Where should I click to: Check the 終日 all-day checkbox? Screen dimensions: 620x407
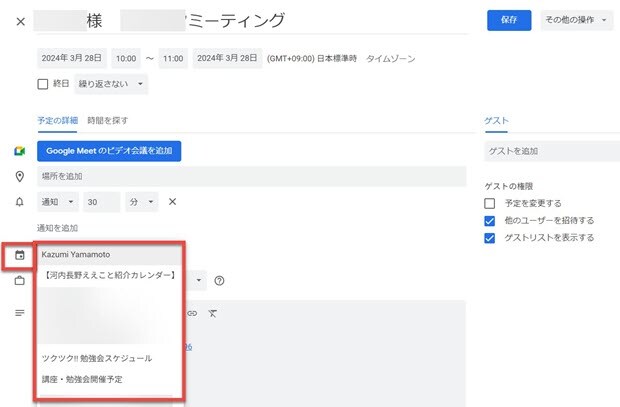click(x=43, y=84)
